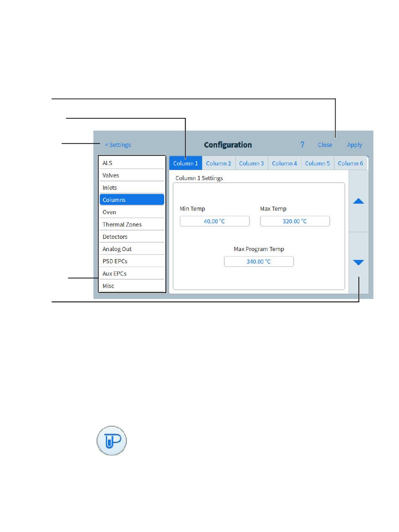Go back to Settings
Image resolution: width=399 pixels, height=532 pixels.
pos(118,145)
